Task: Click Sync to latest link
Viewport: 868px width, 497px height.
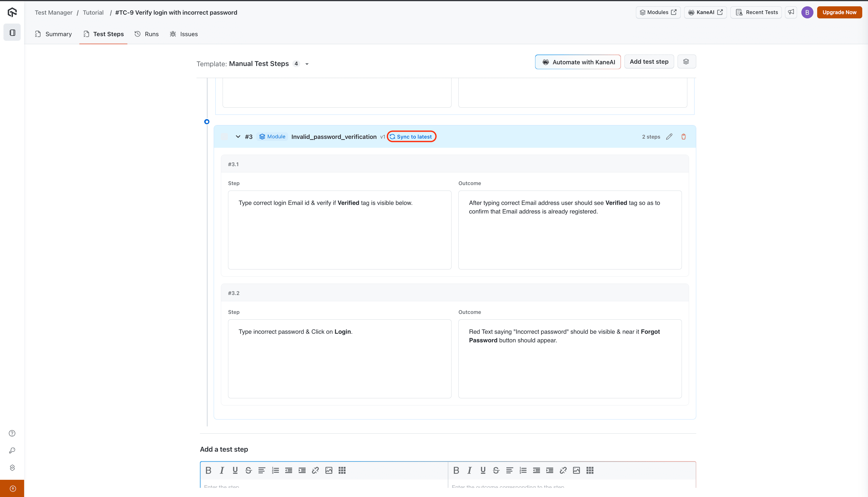Action: 411,137
